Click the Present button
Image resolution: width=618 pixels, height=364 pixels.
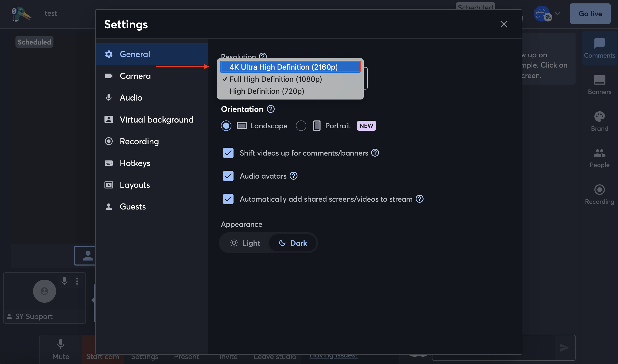(x=186, y=357)
